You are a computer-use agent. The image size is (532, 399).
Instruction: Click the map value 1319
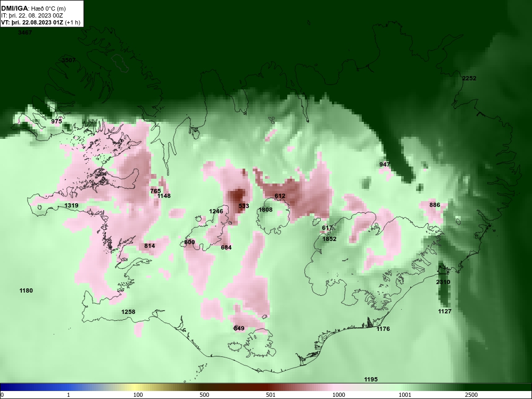71,205
